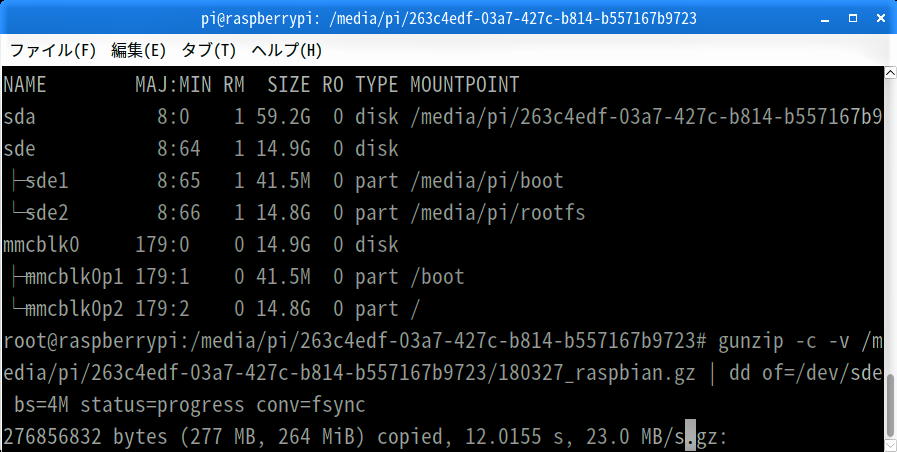Open the ヘルプ(H) menu

[287, 51]
